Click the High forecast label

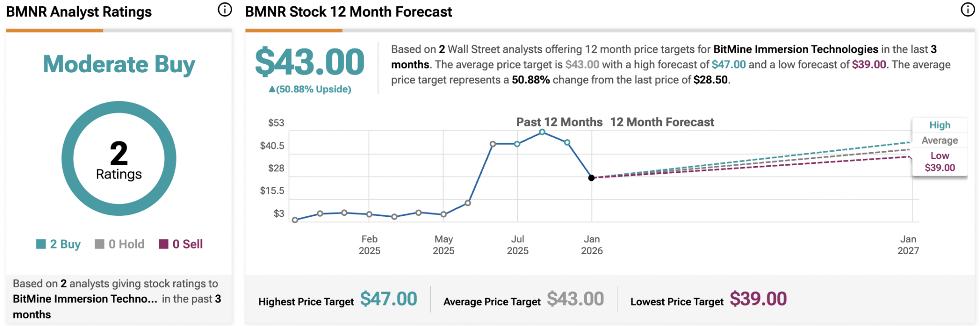[939, 125]
